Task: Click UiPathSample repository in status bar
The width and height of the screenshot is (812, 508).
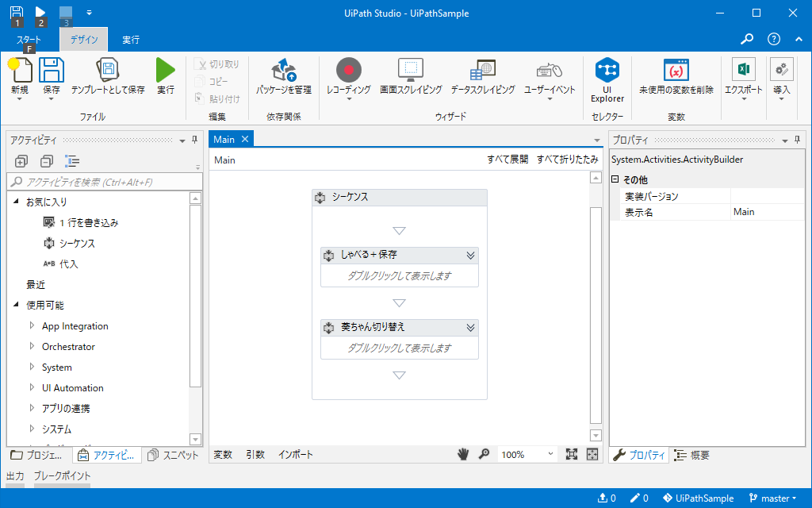Action: pos(698,498)
